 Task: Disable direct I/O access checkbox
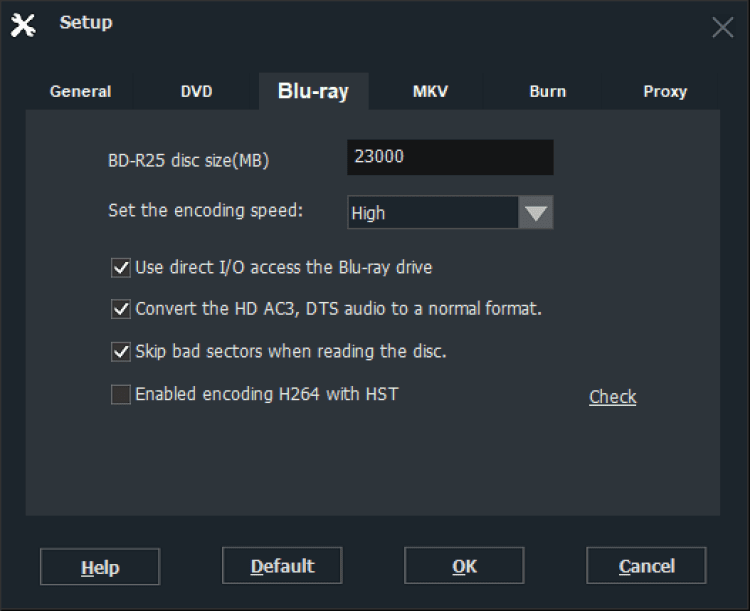121,267
